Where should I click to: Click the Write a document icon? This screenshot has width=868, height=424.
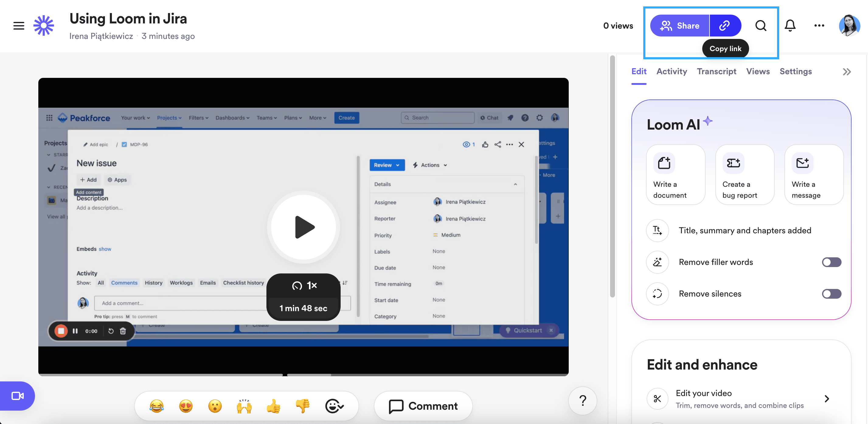coord(664,163)
